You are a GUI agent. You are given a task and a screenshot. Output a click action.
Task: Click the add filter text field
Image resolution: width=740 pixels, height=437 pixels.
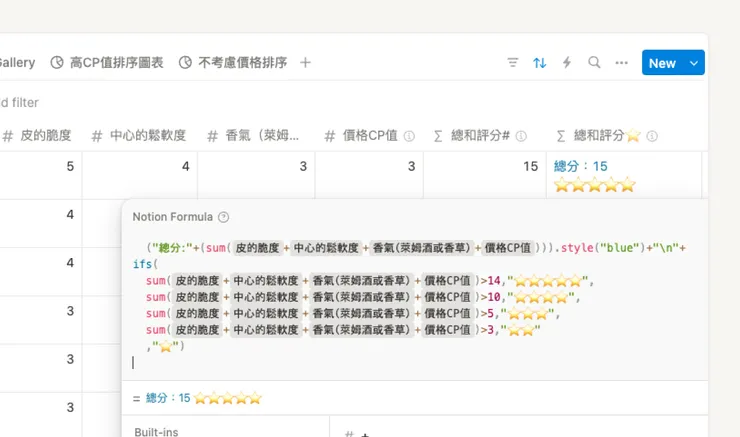click(x=19, y=102)
